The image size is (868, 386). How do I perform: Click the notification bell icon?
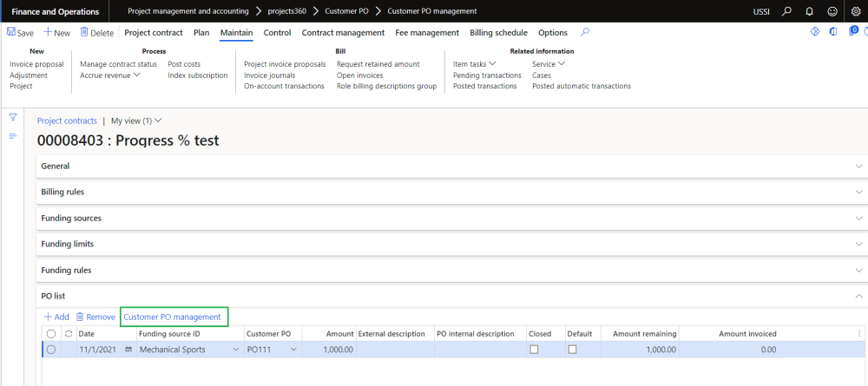point(809,11)
